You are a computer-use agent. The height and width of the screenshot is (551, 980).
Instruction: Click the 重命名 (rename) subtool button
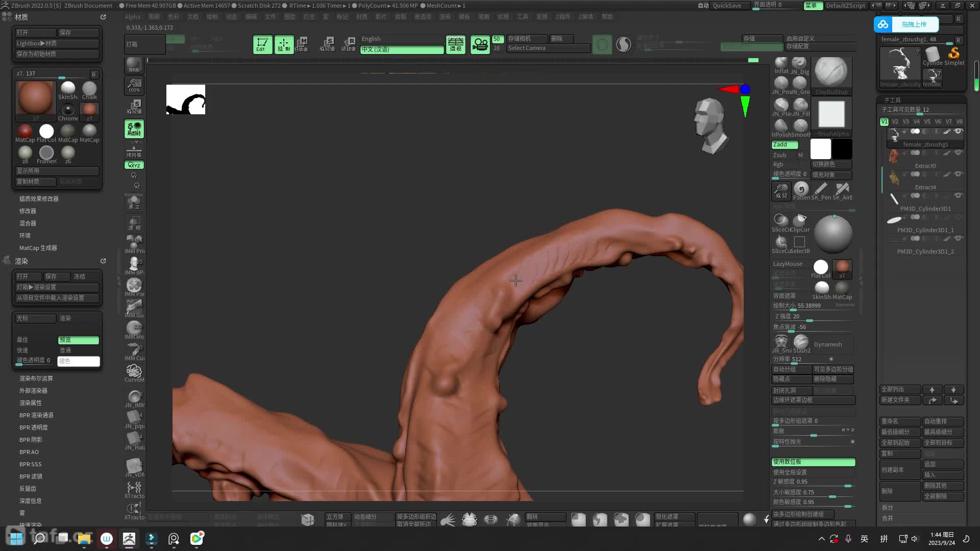900,421
